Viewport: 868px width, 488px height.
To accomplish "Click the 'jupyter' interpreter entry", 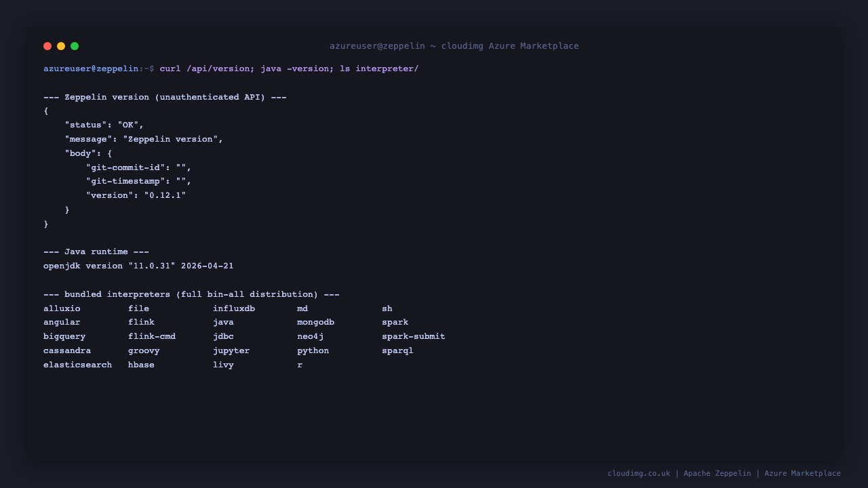I will pos(231,350).
